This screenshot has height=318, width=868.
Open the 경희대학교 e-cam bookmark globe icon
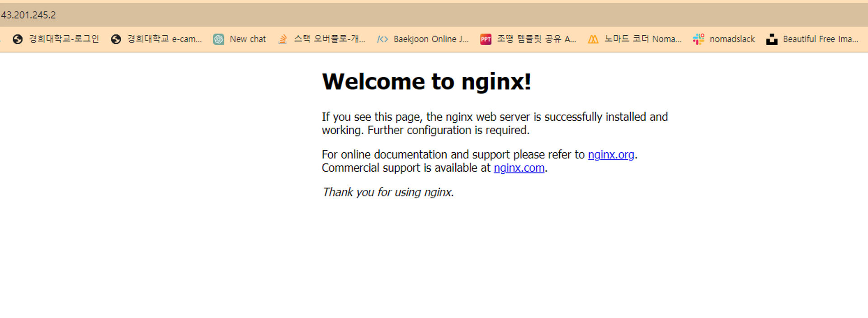click(x=116, y=39)
